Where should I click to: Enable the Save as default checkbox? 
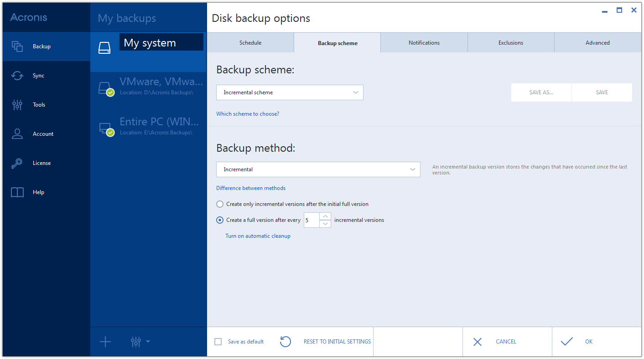pyautogui.click(x=218, y=342)
